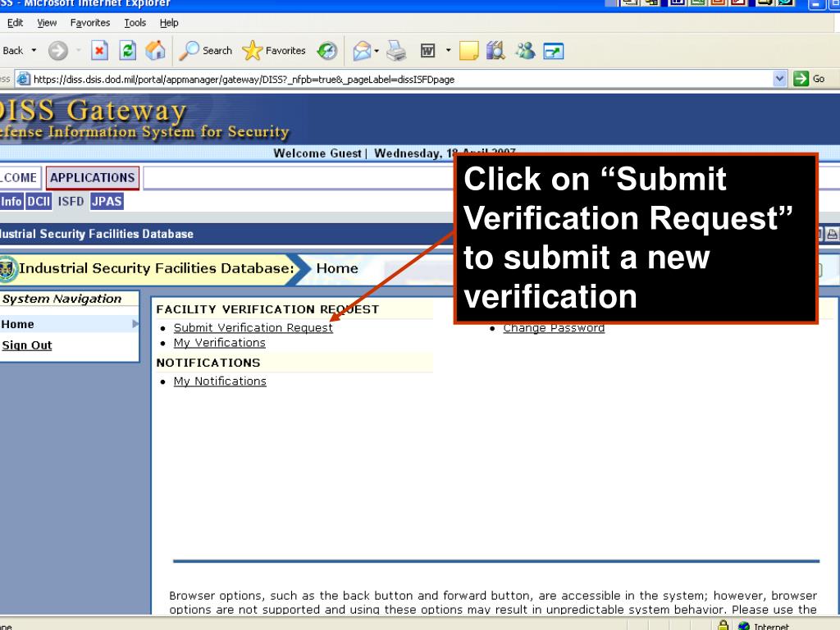Click the security lock icon in status bar
The image size is (840, 630).
point(724,624)
